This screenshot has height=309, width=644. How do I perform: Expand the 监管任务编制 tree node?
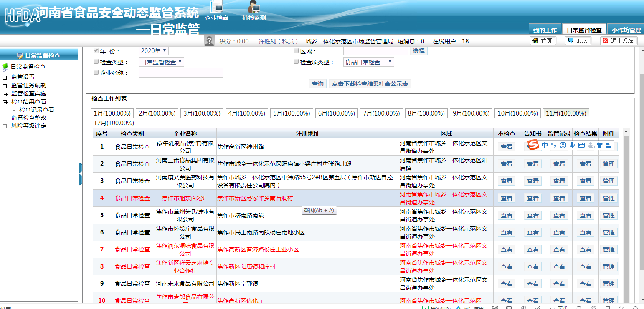[x=5, y=85]
